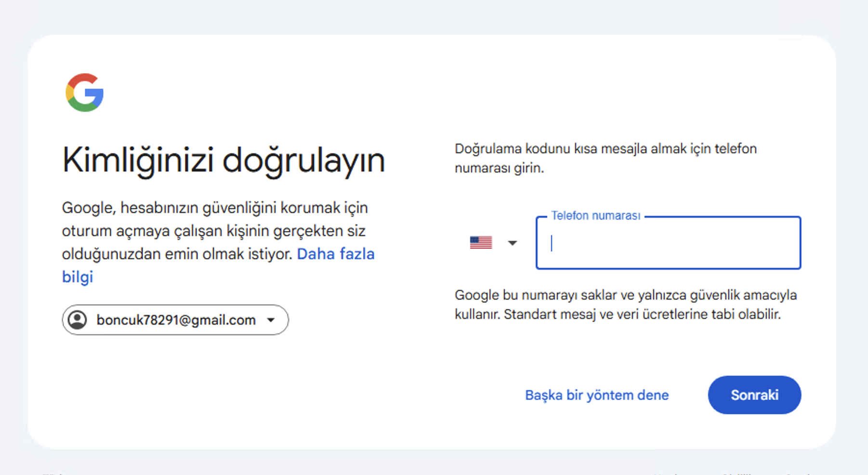Click the Google logo

pyautogui.click(x=85, y=92)
